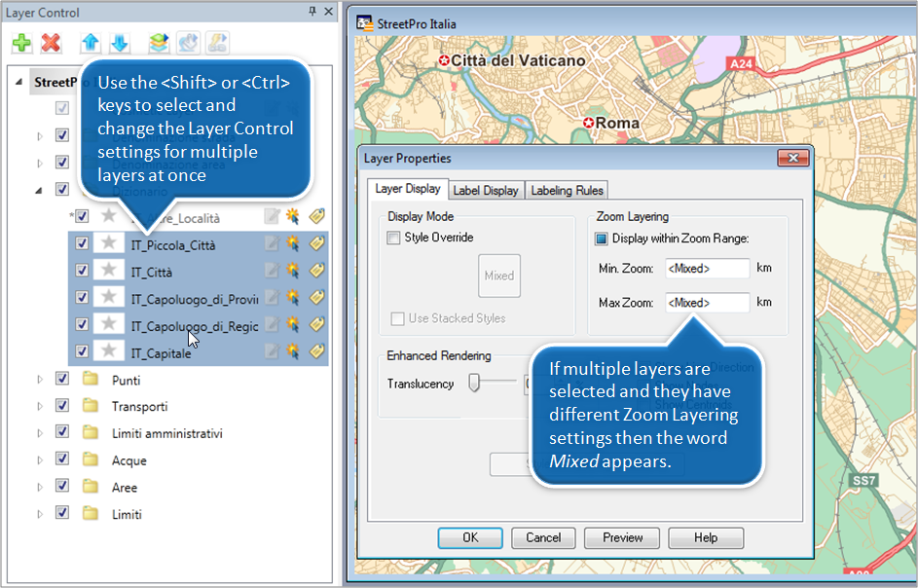
Task: Switch to the Label Display tab
Action: 486,190
